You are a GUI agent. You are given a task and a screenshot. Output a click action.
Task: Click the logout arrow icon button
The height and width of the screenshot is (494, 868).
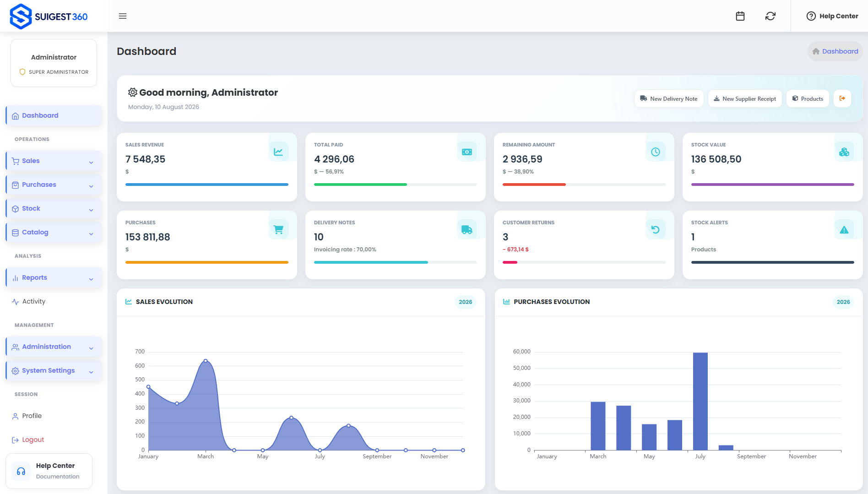842,98
